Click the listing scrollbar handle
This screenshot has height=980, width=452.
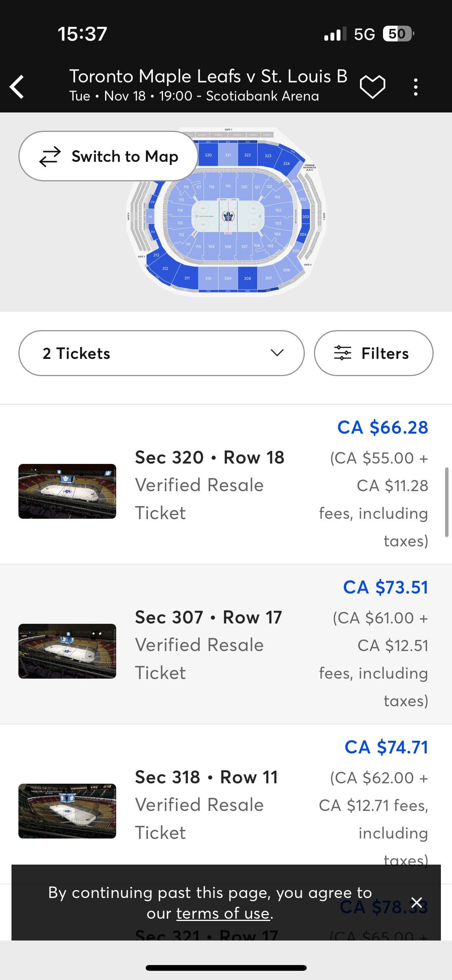[x=447, y=502]
